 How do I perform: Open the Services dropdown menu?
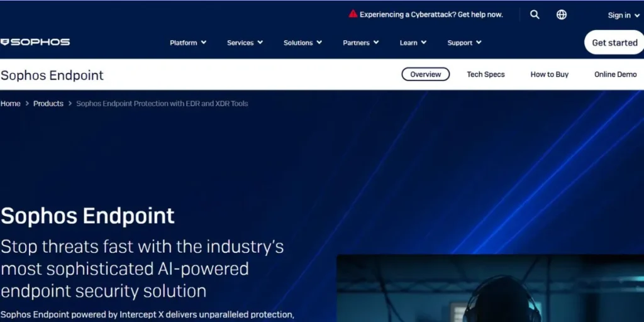click(x=245, y=43)
